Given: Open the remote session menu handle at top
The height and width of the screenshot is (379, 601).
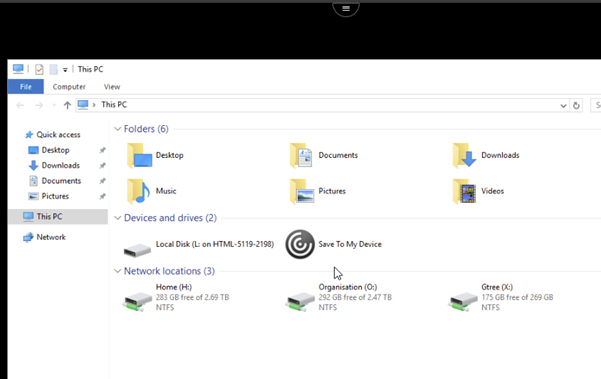Looking at the screenshot, I should (346, 8).
